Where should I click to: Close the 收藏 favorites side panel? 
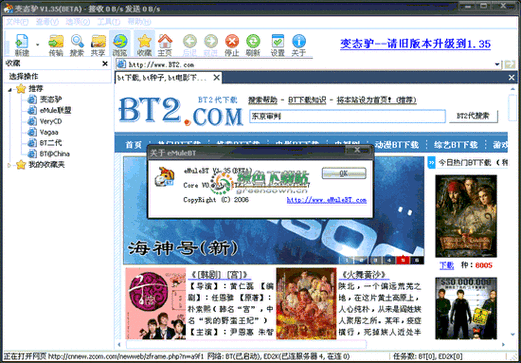[105, 63]
